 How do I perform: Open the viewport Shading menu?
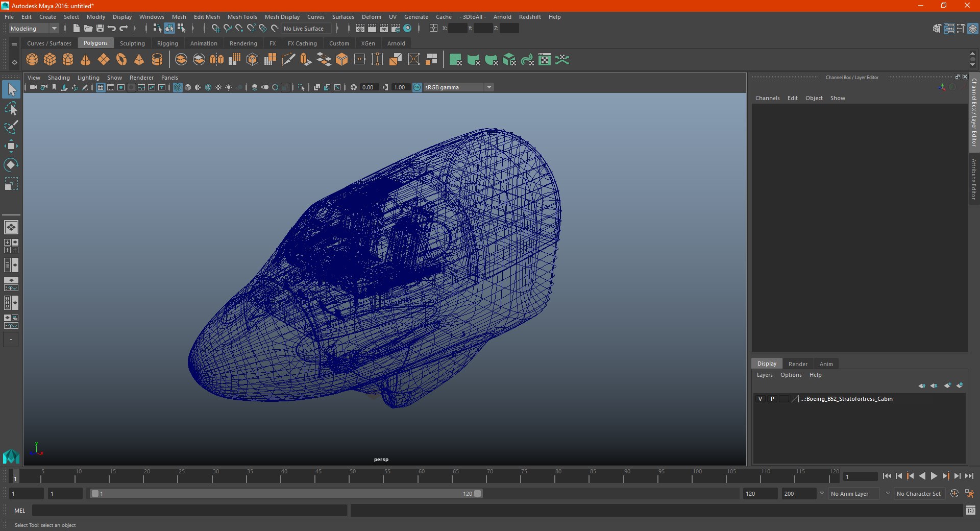pos(59,78)
